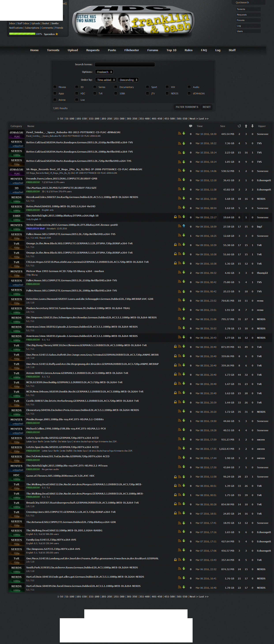Download Better.Call.Saul.S02E04 1080p NetflixUHD torrent

(x=184, y=153)
